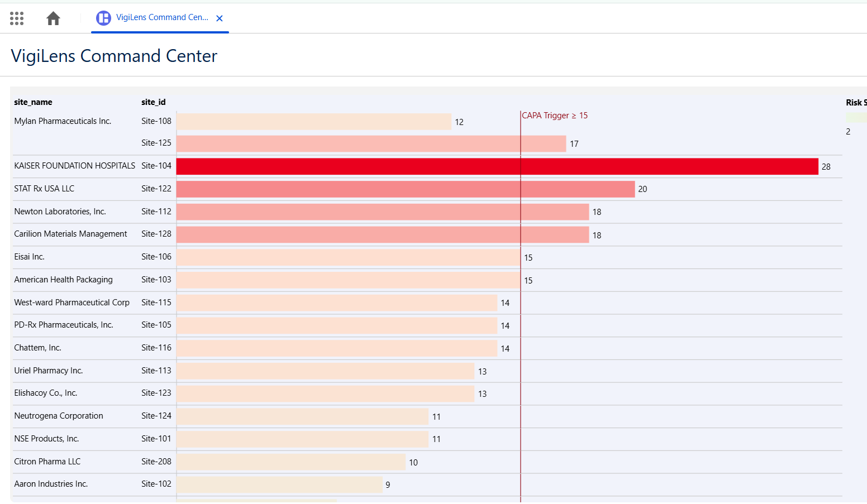
Task: Select the STAT Rx USA LLC label
Action: tap(44, 189)
